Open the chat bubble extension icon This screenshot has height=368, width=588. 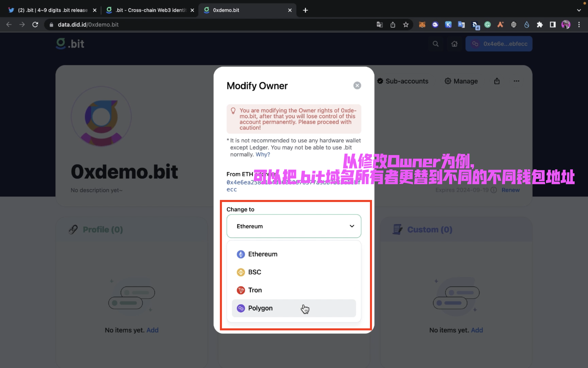tap(435, 25)
